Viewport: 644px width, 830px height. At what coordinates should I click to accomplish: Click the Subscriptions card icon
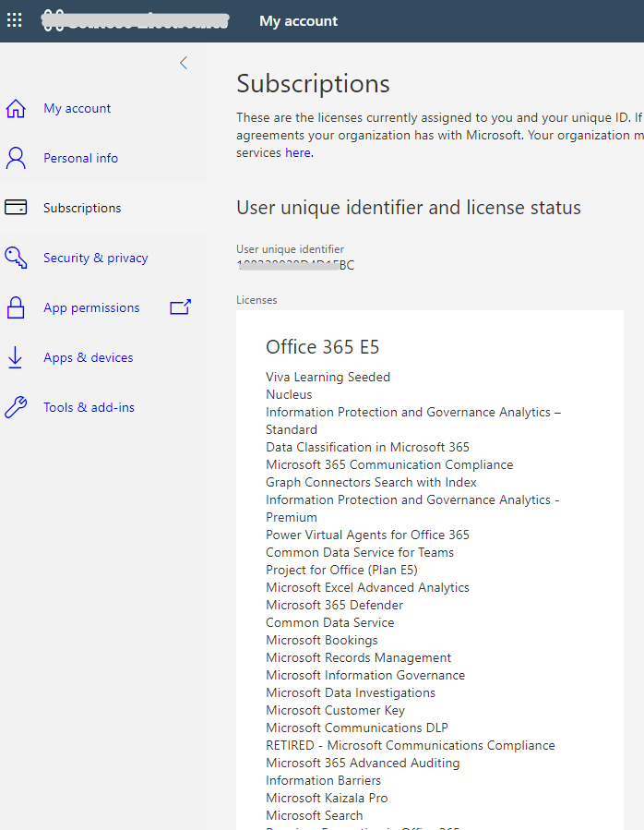pos(15,208)
